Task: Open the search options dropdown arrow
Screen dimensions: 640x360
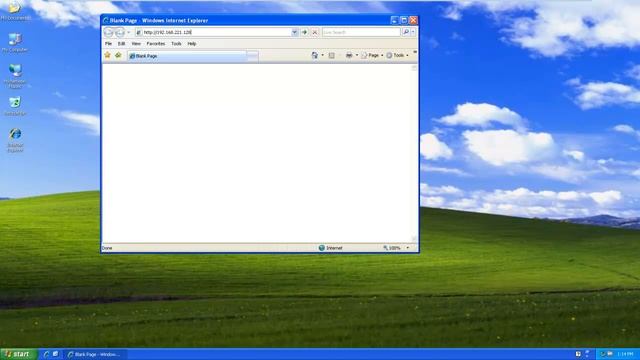Action: [413, 32]
